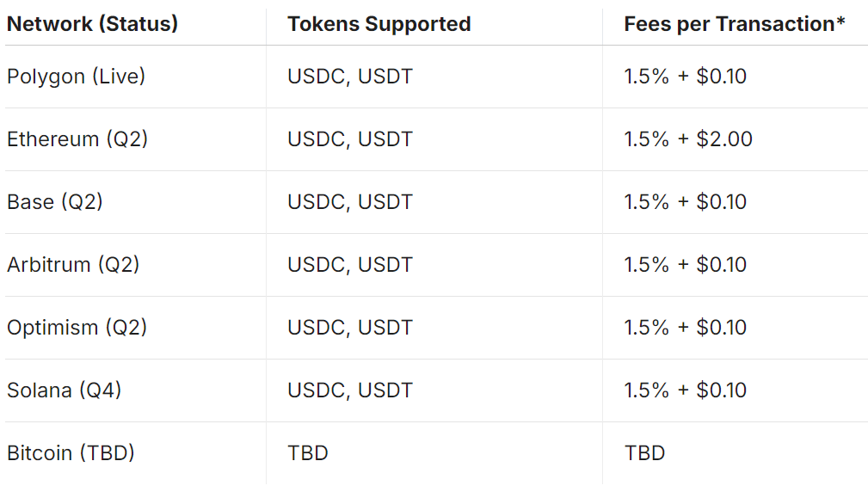Click the Bitcoin row Tokens Supported TBD
The width and height of the screenshot is (868, 498).
pos(308,453)
